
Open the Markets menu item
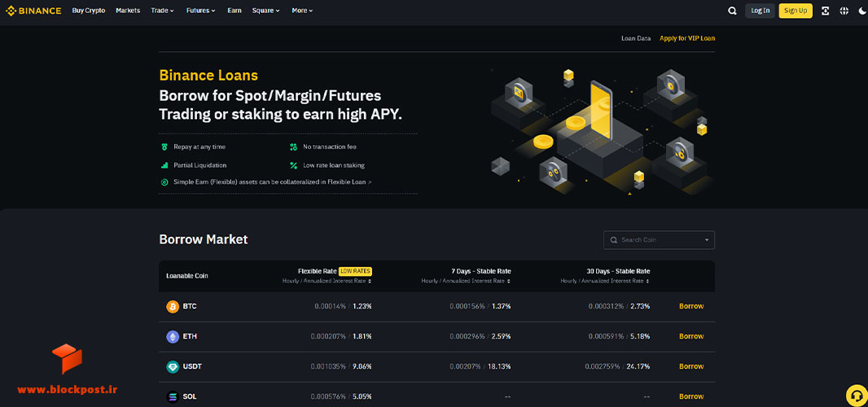tap(128, 11)
